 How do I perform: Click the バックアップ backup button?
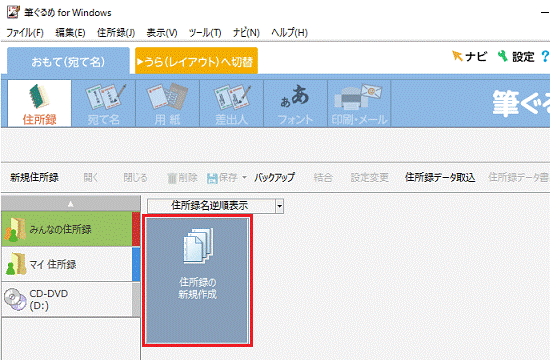(275, 178)
